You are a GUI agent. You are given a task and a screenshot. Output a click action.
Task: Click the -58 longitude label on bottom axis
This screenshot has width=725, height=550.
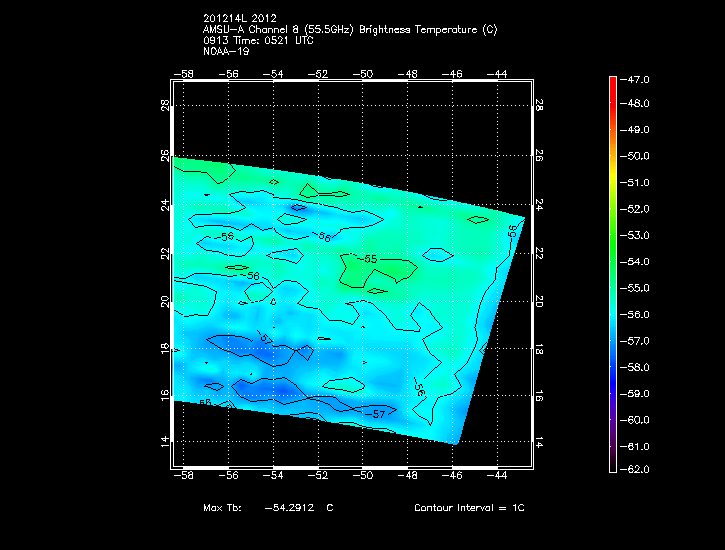(184, 478)
